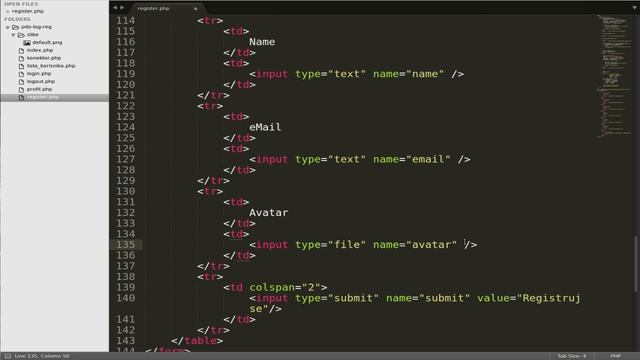
Task: Click the closing table tag on line 143
Action: 197,341
